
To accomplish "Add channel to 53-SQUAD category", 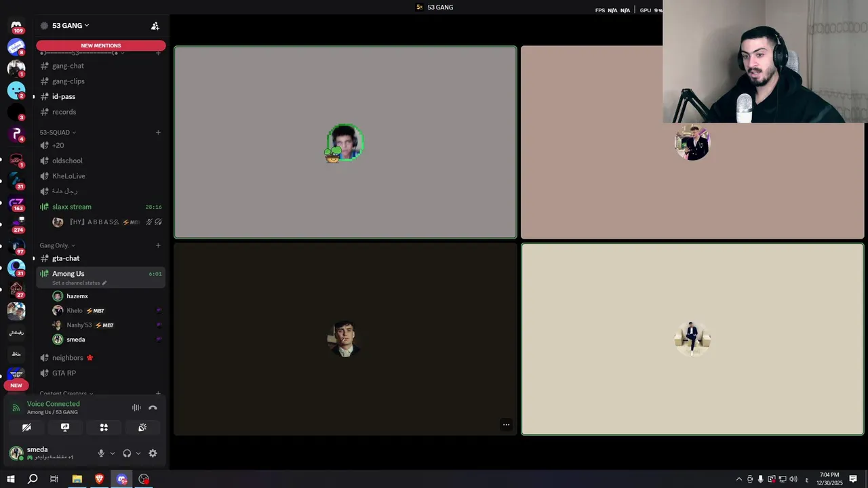I will 158,132.
